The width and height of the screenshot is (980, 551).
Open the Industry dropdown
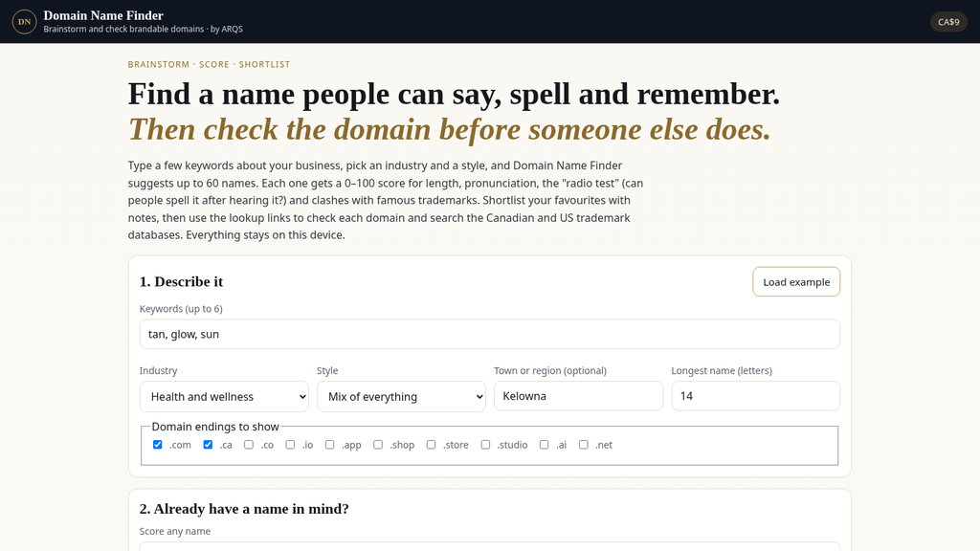224,397
